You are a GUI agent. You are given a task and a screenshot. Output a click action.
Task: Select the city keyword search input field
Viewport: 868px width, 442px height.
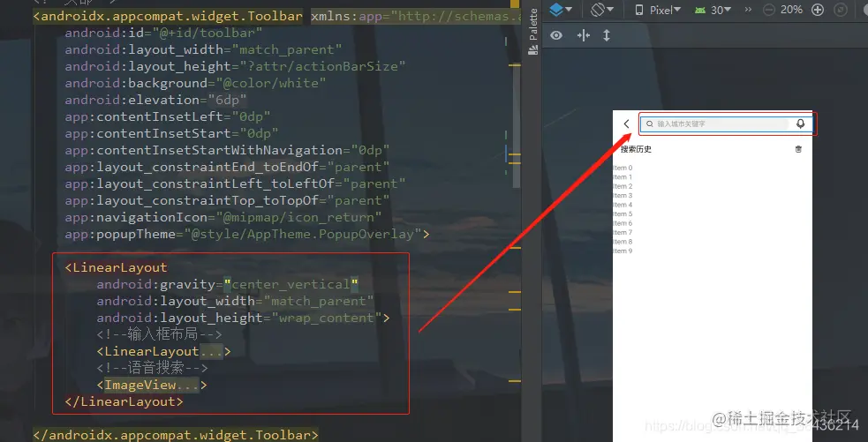pos(714,124)
